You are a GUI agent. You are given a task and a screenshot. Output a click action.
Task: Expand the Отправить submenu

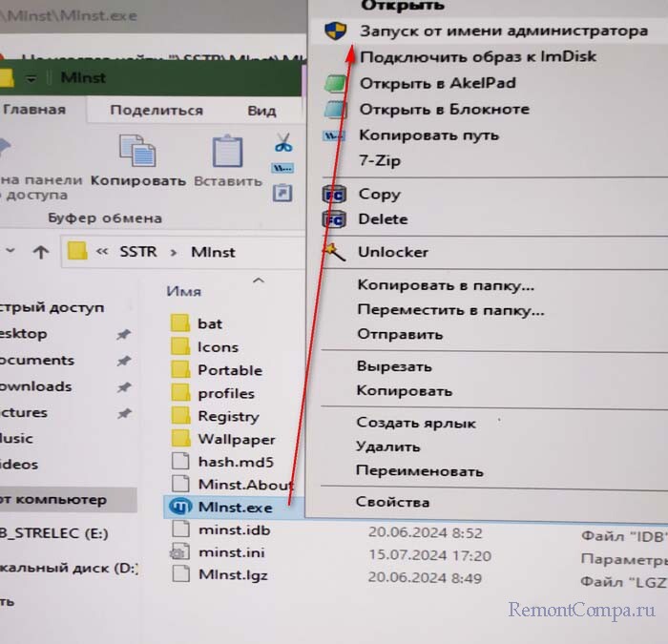[x=400, y=334]
